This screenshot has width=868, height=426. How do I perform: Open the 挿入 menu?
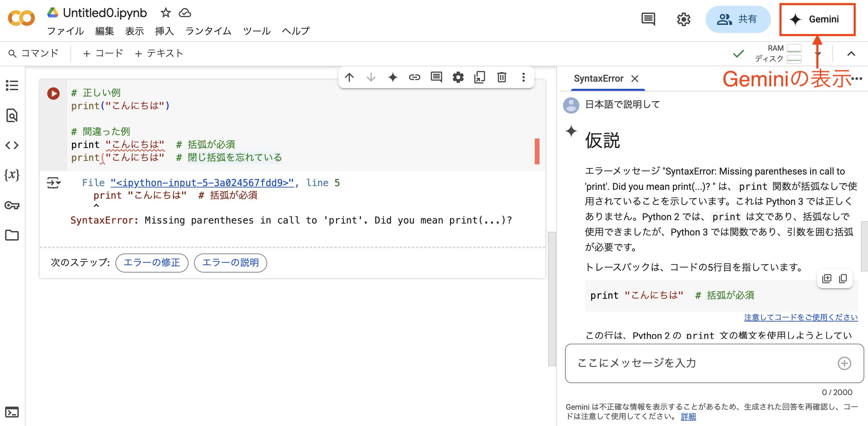click(x=164, y=31)
